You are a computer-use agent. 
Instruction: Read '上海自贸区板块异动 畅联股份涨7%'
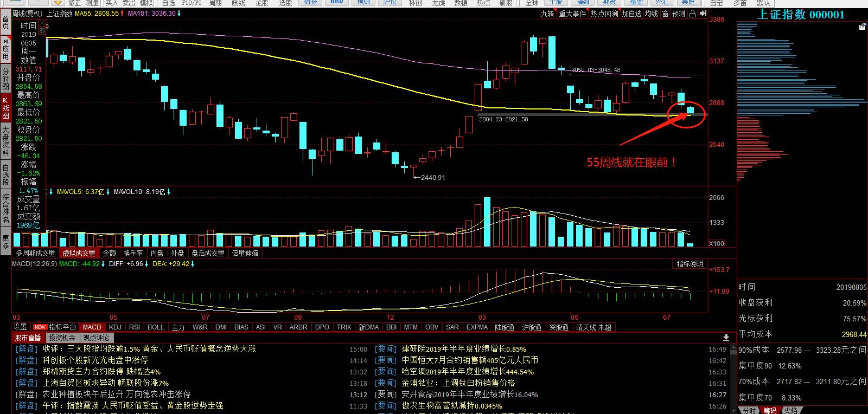click(x=105, y=383)
